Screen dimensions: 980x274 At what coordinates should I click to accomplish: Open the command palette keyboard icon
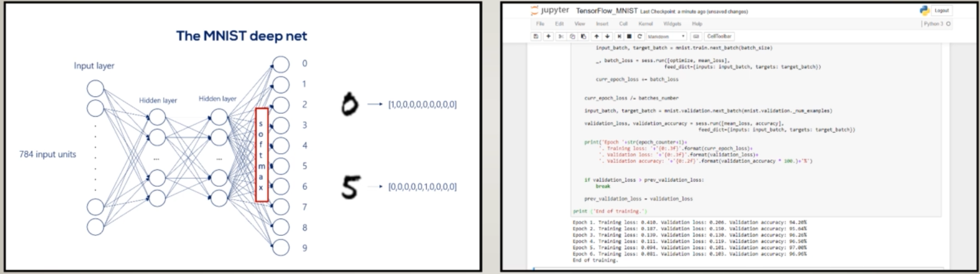697,36
